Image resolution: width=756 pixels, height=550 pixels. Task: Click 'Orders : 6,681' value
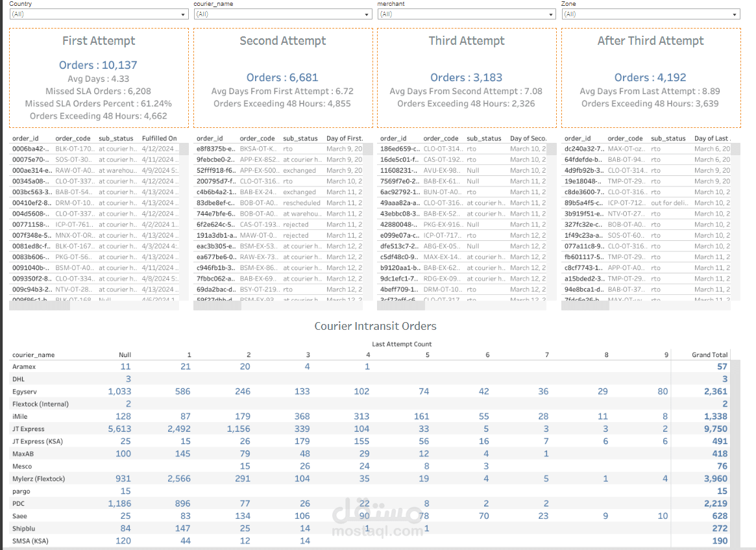[282, 78]
